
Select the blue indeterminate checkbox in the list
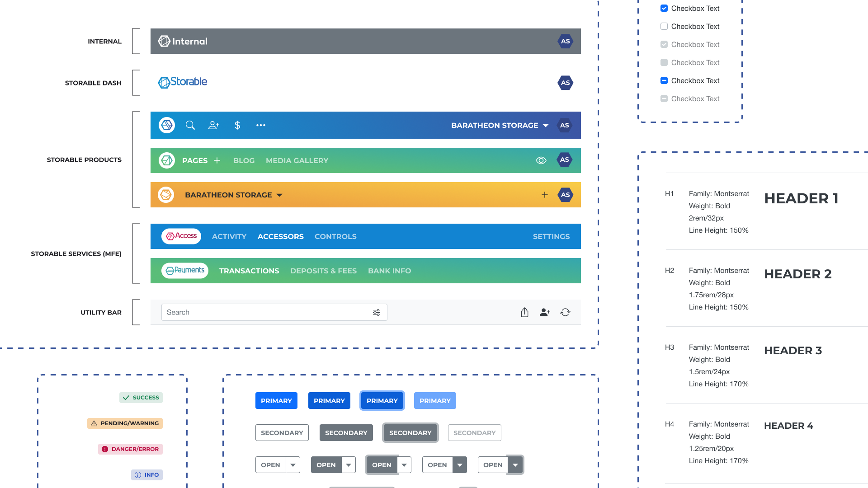tap(664, 80)
